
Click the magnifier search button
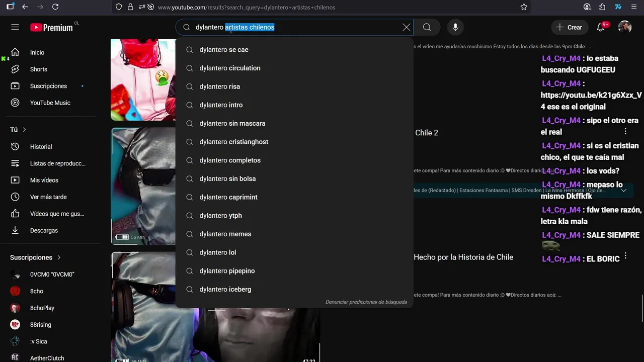tap(427, 27)
